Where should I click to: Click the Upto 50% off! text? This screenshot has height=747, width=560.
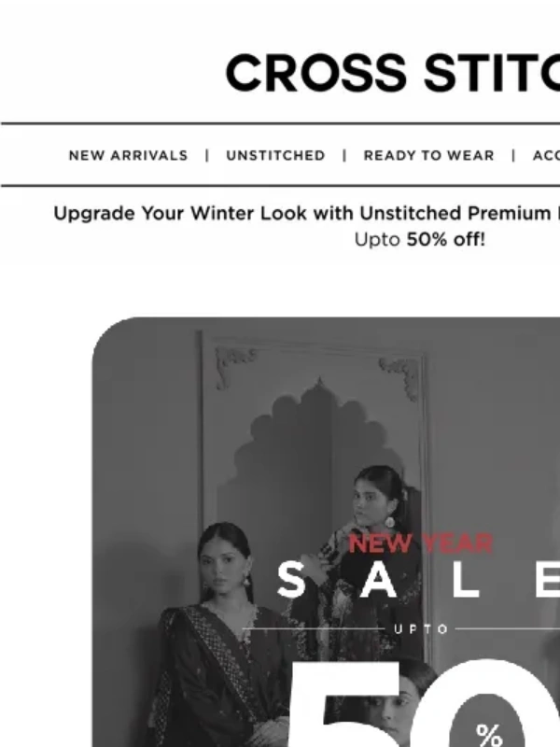(x=419, y=239)
